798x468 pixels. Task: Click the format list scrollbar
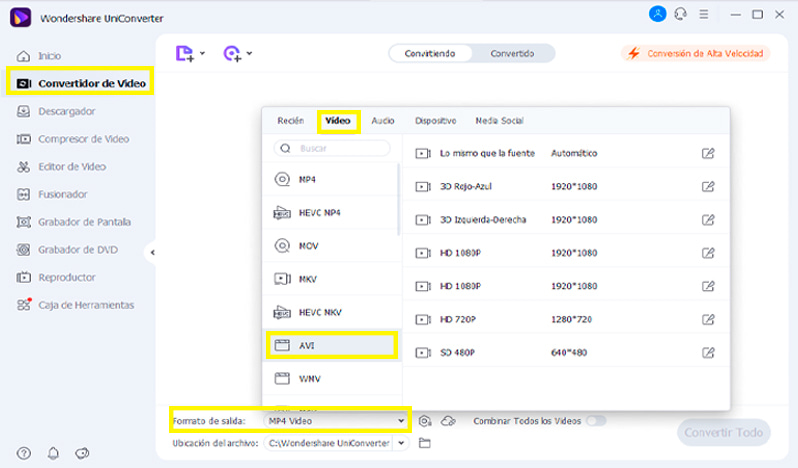tap(398, 200)
